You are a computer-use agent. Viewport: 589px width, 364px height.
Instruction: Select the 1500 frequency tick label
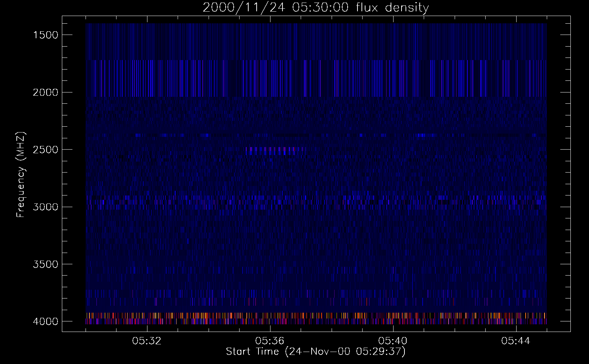pyautogui.click(x=46, y=35)
